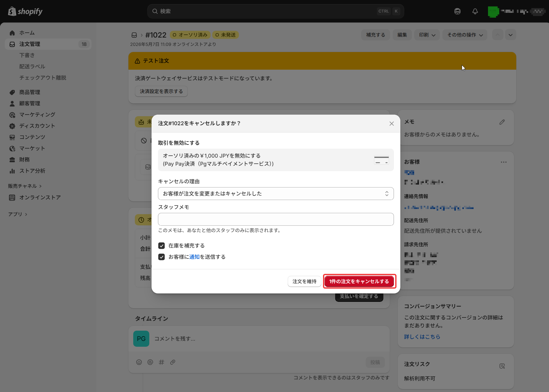This screenshot has width=549, height=392.
Task: Toggle 在庫を補充する checkbox
Action: 161,246
